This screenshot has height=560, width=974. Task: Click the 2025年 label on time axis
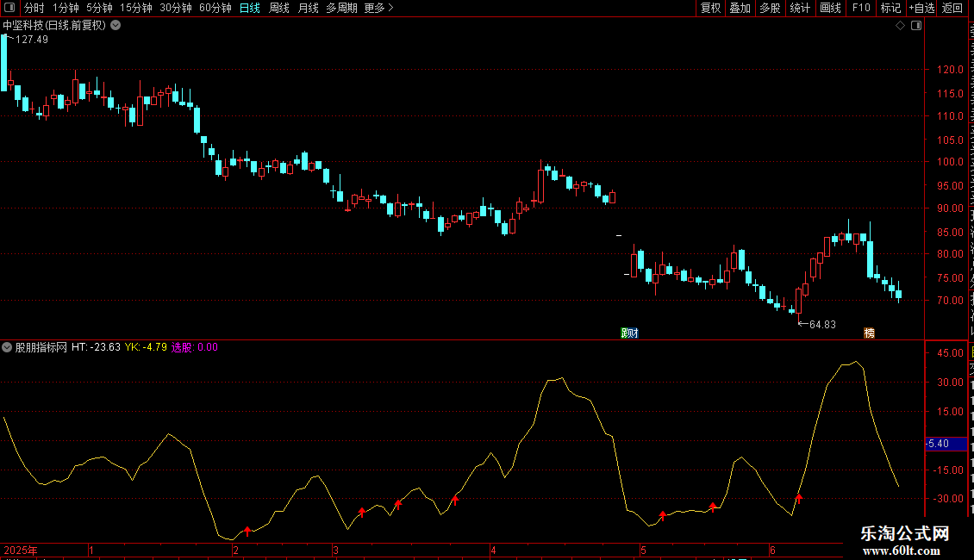[21, 550]
